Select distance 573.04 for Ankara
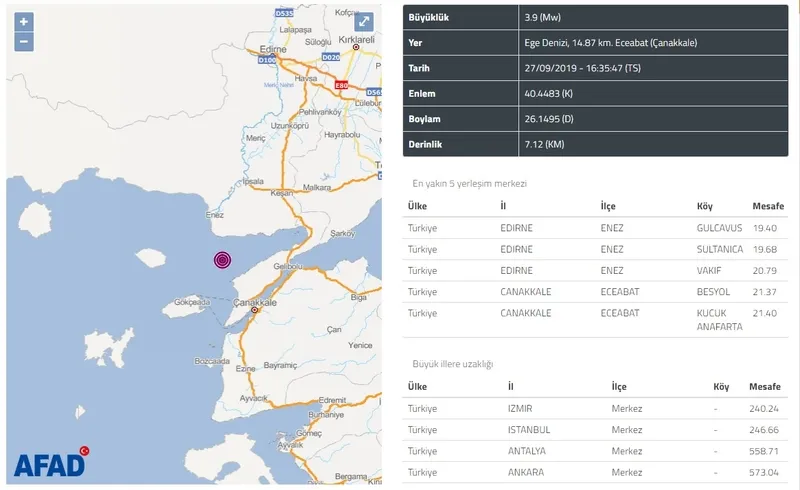The width and height of the screenshot is (800, 490). click(x=764, y=473)
